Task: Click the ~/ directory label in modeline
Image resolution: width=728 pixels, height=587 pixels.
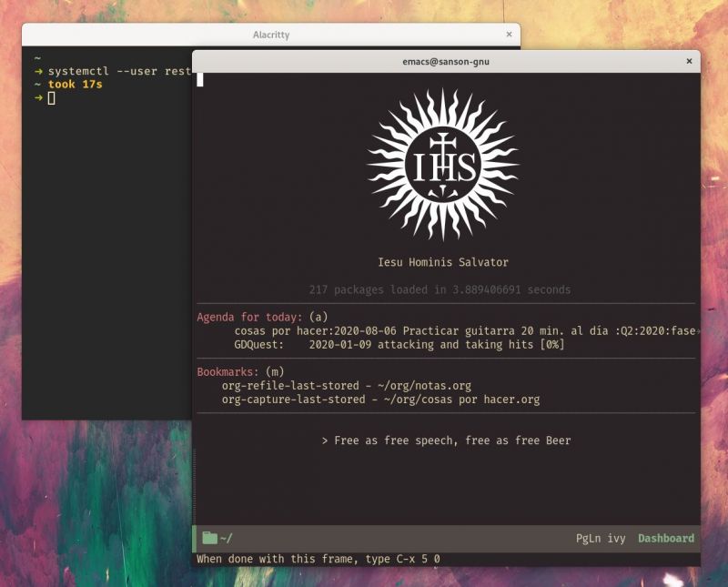Action: point(226,538)
